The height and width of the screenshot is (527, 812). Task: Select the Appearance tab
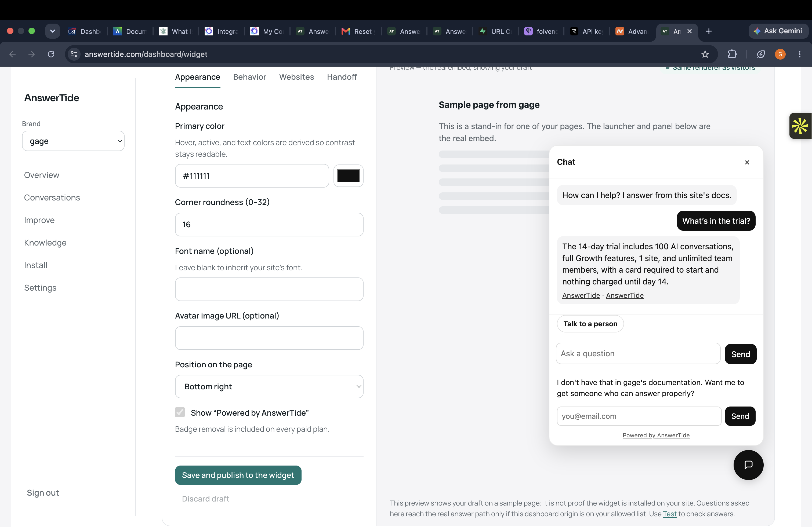pos(198,77)
